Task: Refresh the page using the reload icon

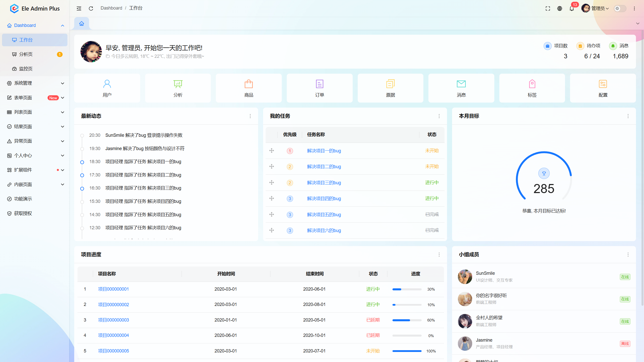Action: tap(91, 8)
